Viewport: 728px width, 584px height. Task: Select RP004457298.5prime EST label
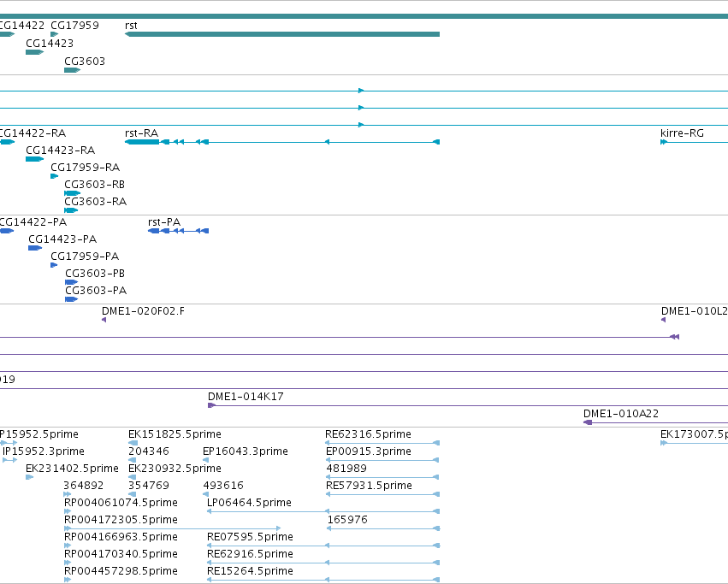click(121, 571)
